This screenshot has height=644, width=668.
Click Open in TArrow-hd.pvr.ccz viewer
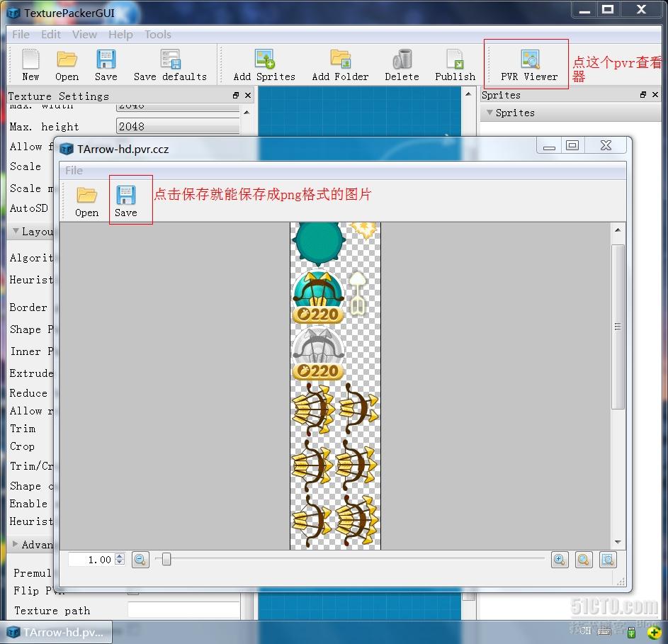[86, 202]
